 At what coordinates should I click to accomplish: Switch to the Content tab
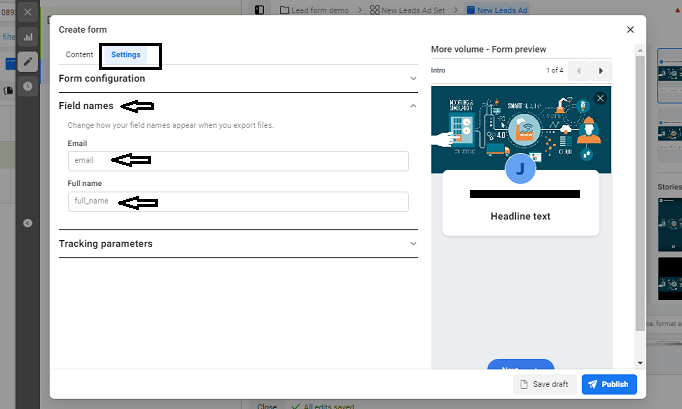coord(80,54)
